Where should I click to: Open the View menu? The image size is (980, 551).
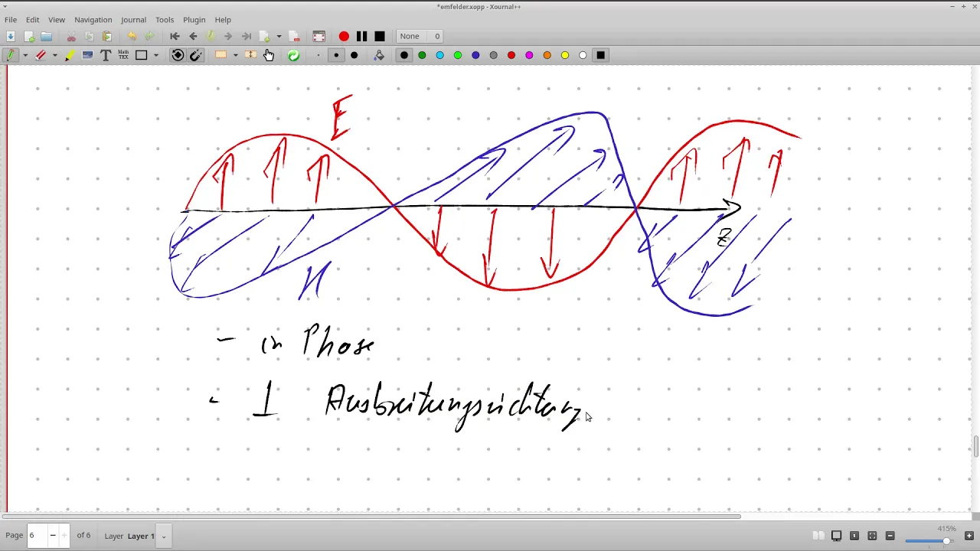(x=57, y=19)
